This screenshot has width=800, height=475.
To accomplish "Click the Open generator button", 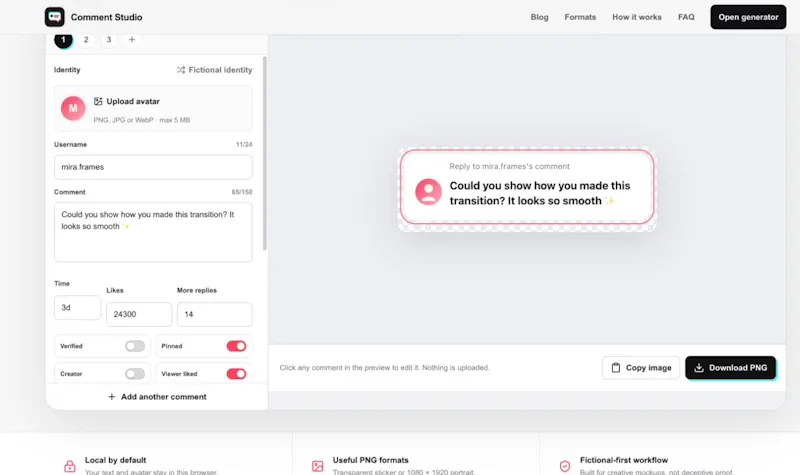I will coord(748,17).
